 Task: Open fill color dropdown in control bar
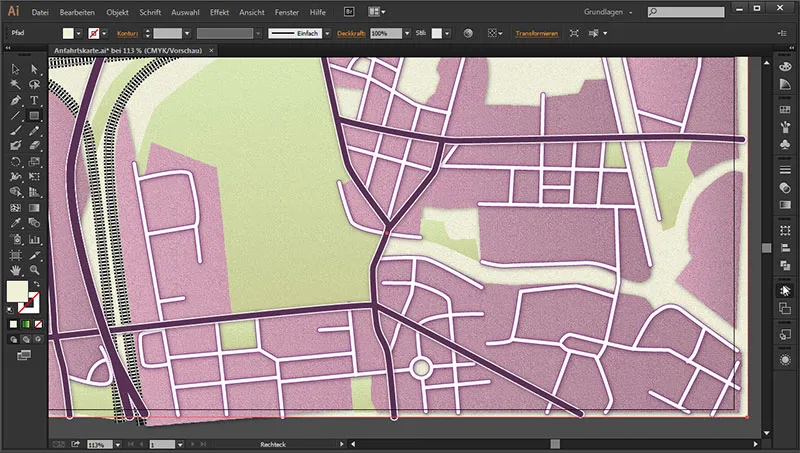pyautogui.click(x=79, y=33)
